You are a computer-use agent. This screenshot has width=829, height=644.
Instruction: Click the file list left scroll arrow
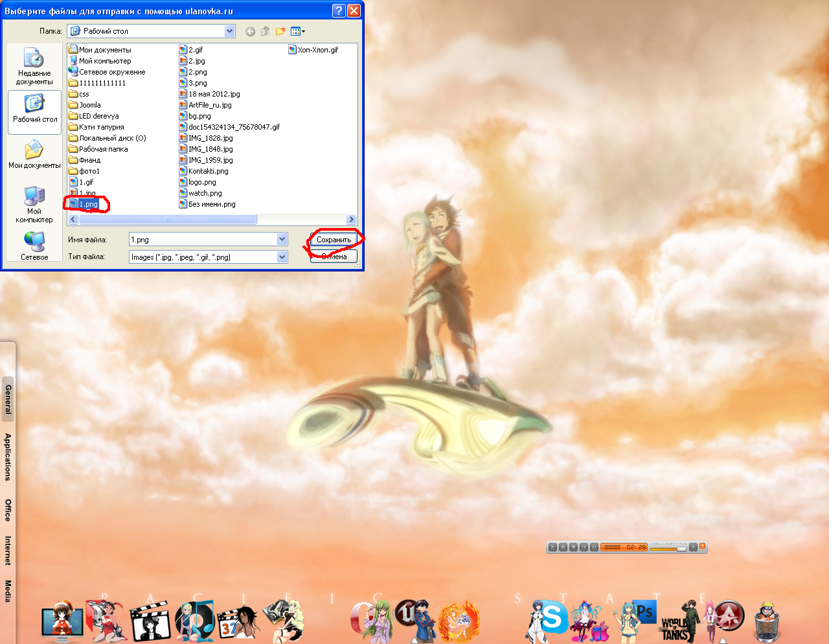click(73, 220)
